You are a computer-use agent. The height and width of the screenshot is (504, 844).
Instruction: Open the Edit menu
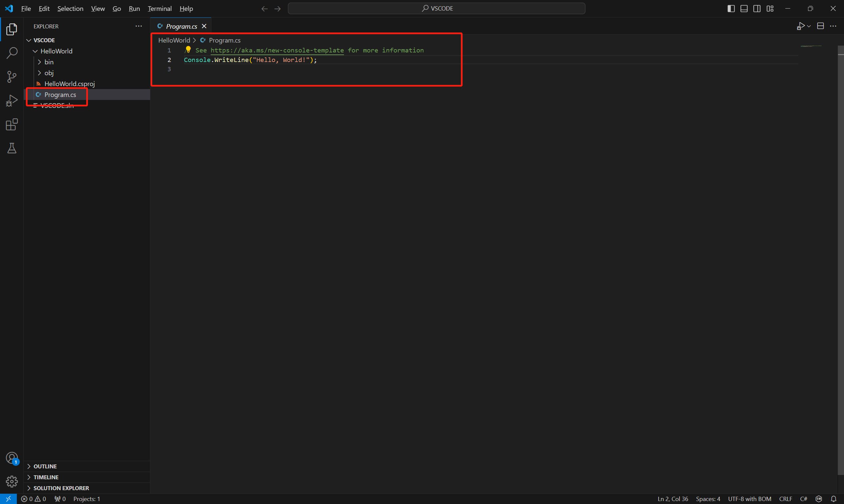point(44,9)
